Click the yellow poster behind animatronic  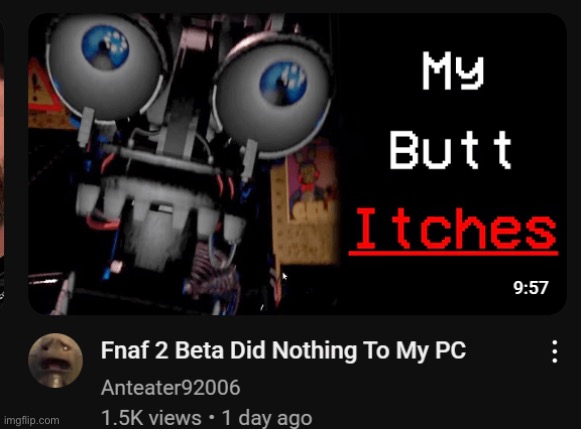tap(306, 202)
